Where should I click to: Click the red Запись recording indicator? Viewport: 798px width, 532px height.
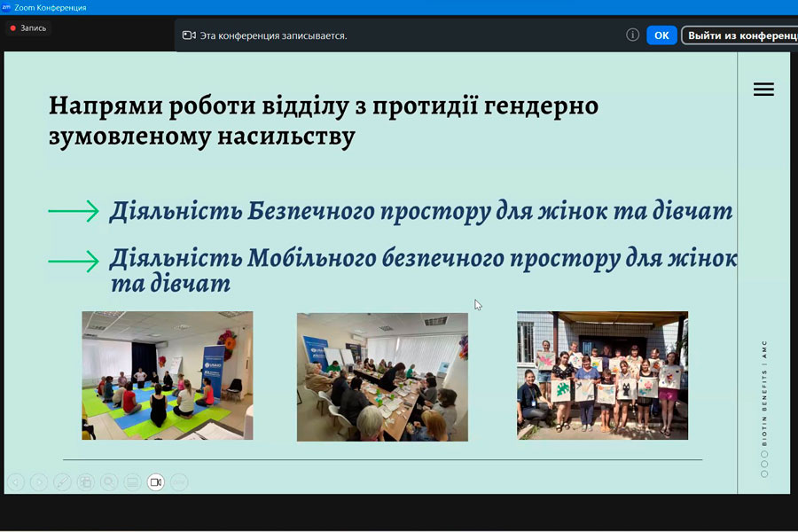click(28, 28)
